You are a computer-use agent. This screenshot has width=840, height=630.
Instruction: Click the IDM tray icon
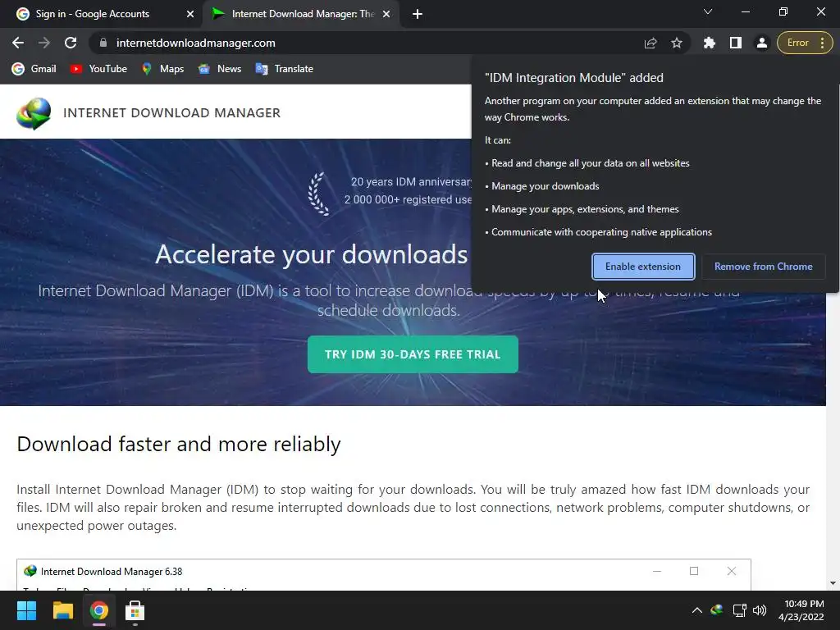717,609
